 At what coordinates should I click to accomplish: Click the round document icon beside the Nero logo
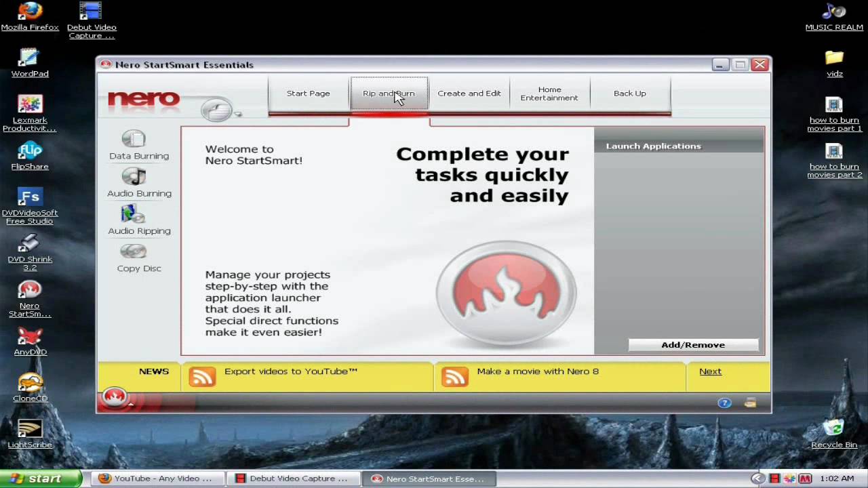tap(217, 110)
